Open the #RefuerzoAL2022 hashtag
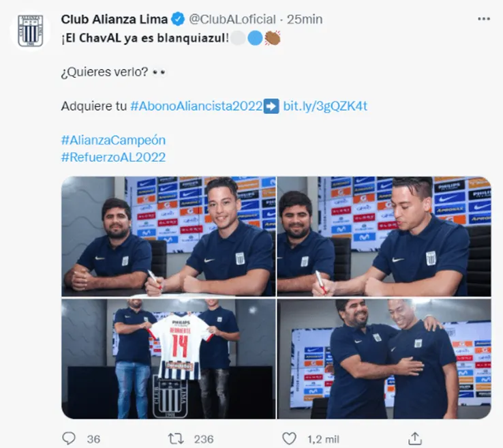Viewport: 503px width, 448px height. [x=113, y=158]
